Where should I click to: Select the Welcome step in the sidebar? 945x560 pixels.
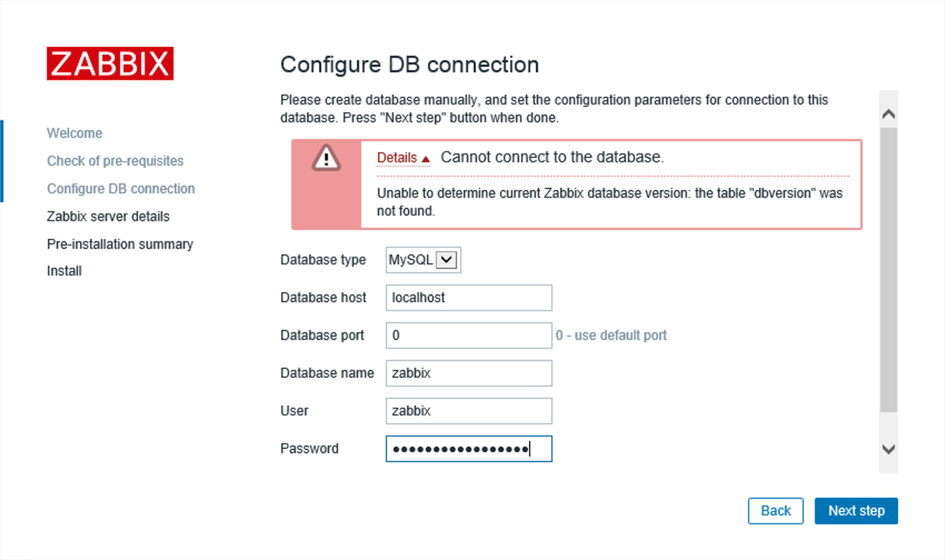coord(74,133)
